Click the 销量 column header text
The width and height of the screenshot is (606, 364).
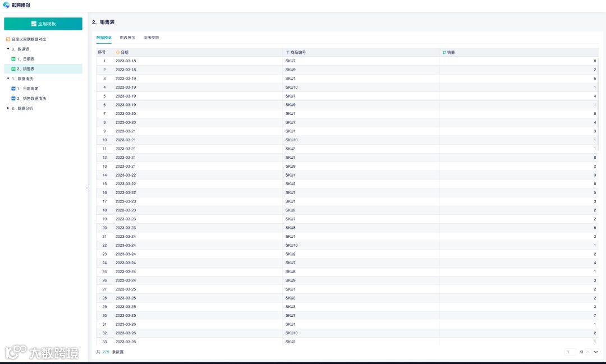tap(451, 52)
